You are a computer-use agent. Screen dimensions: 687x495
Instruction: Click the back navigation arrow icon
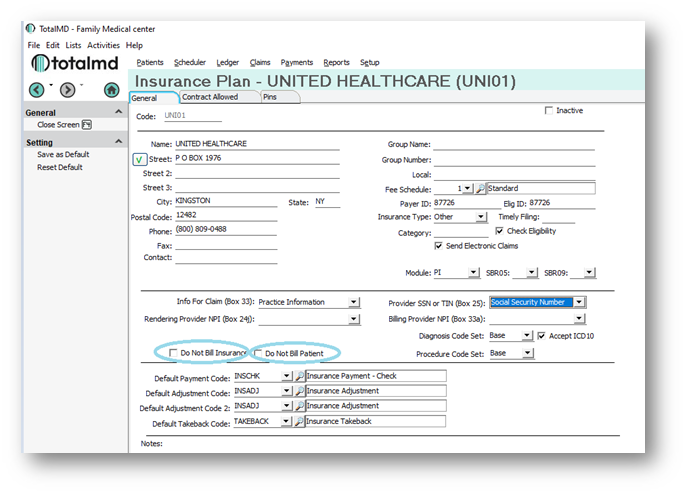click(x=36, y=90)
